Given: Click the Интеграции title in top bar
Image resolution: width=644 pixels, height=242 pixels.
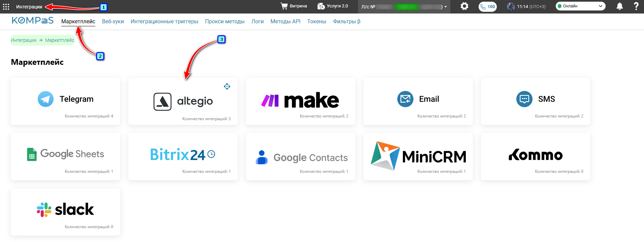Looking at the screenshot, I should pos(29,7).
